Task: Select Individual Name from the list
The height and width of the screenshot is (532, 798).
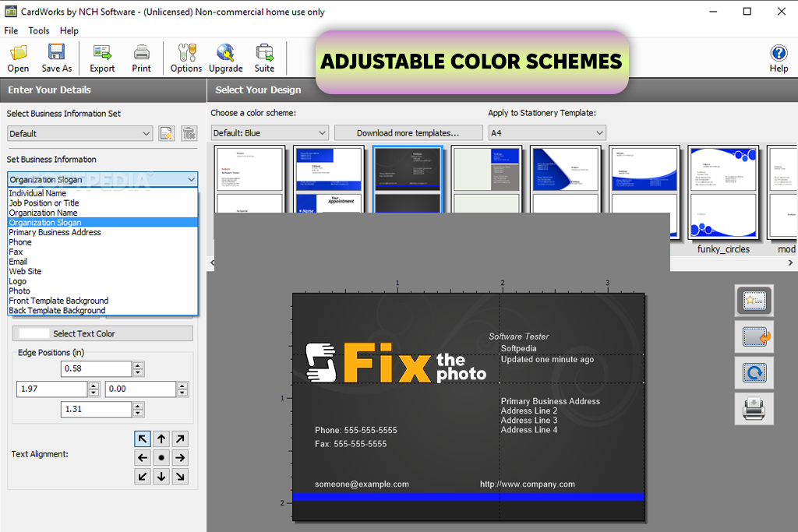Action: click(x=102, y=193)
